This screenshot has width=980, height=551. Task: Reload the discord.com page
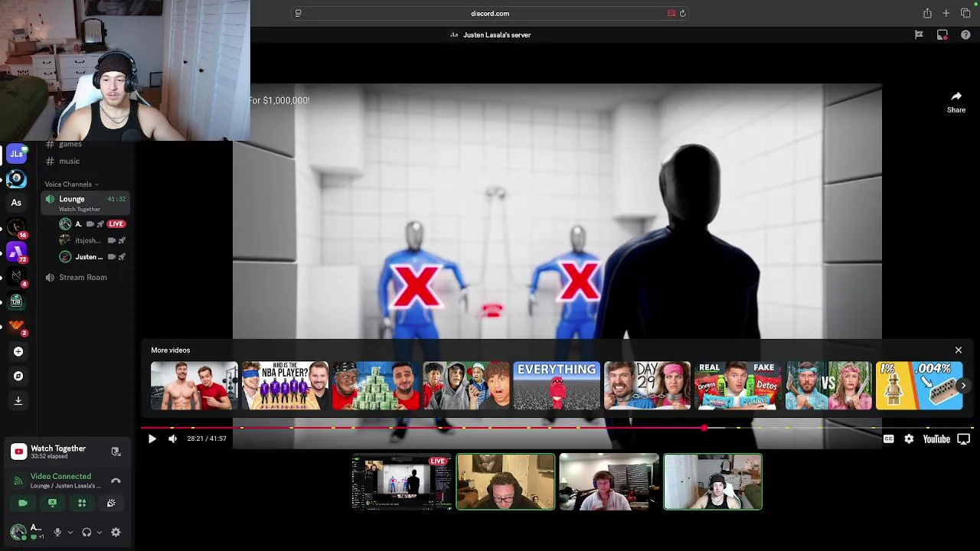pyautogui.click(x=682, y=13)
